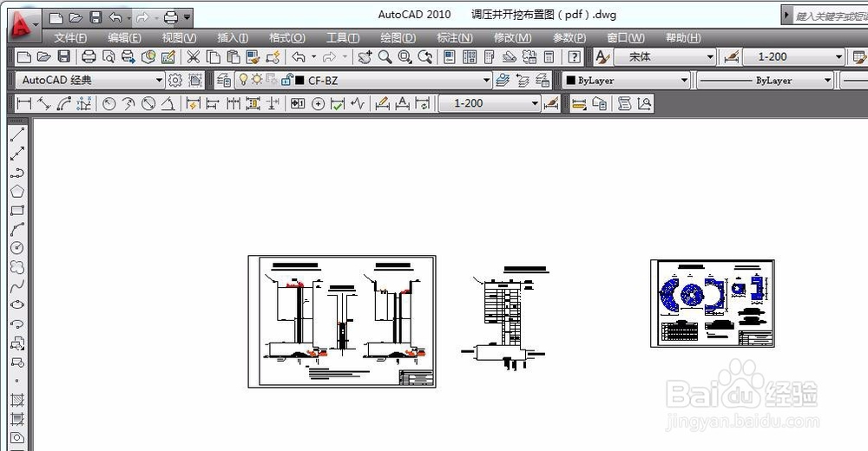Click the Copy icon in standard toolbar
Viewport: 868px width, 451px height.
(x=214, y=57)
